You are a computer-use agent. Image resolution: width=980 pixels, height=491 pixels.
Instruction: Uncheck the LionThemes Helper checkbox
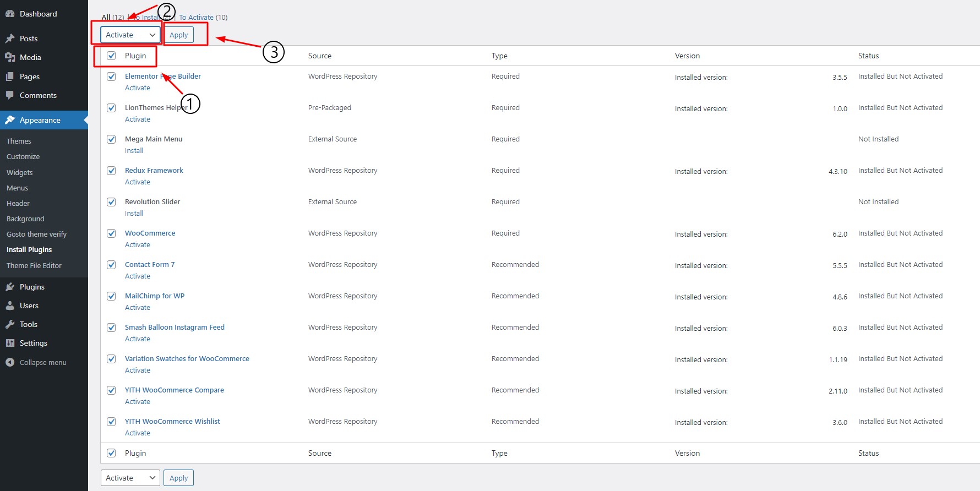click(x=111, y=108)
